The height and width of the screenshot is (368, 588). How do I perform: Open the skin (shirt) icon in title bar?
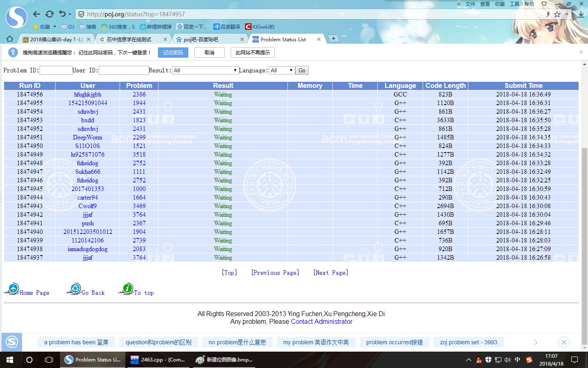click(544, 4)
